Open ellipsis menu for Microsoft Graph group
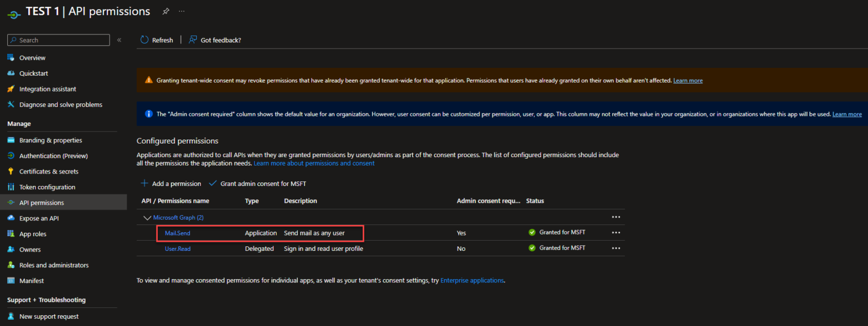 pyautogui.click(x=616, y=218)
